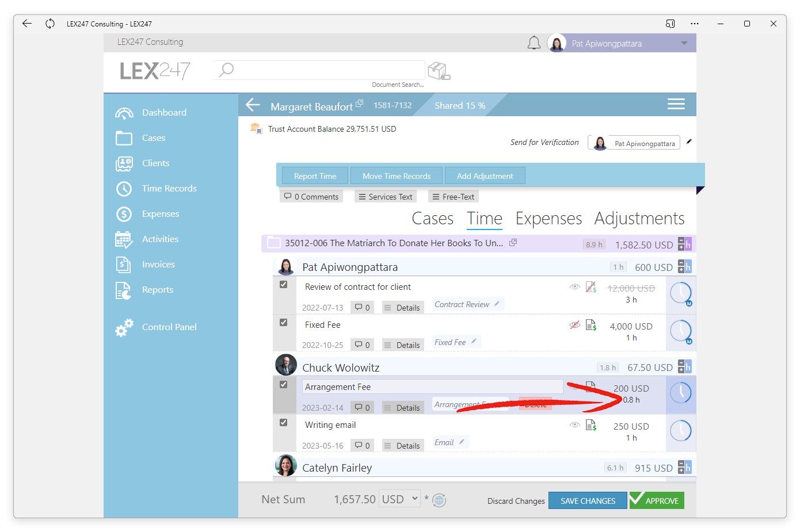Click the Move Time Records button

[x=397, y=176]
